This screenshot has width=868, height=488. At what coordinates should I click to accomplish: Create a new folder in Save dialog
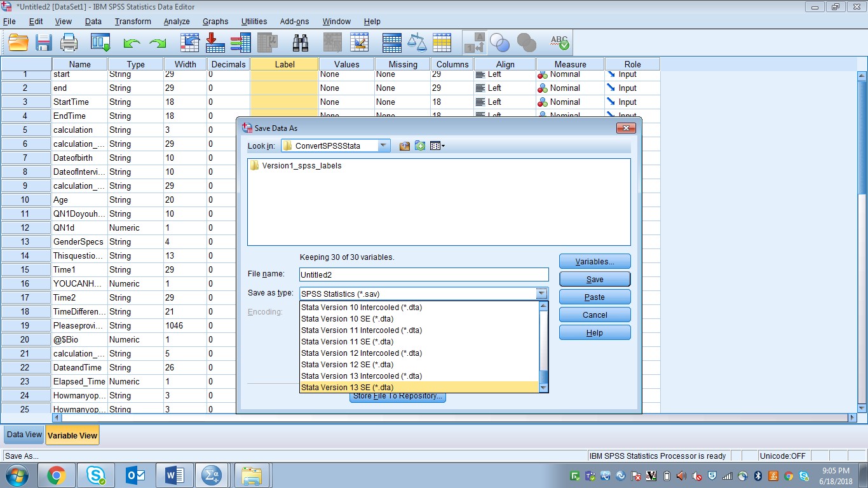coord(419,146)
